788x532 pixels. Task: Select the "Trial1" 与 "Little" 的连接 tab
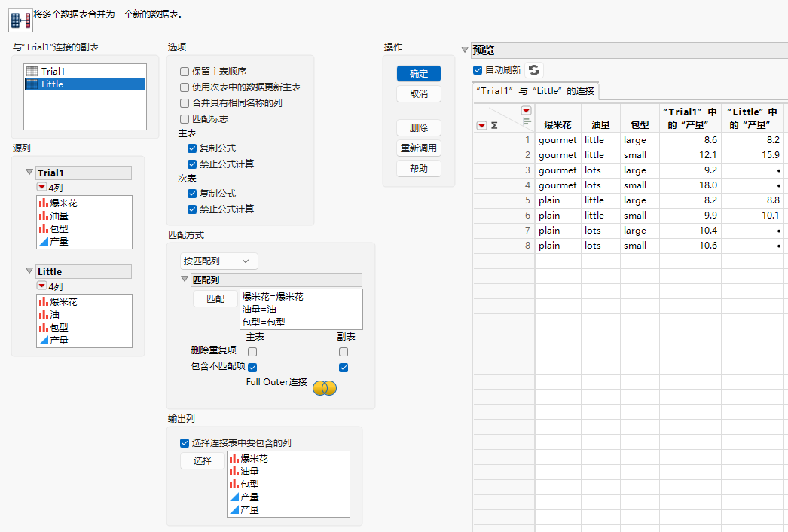(535, 91)
